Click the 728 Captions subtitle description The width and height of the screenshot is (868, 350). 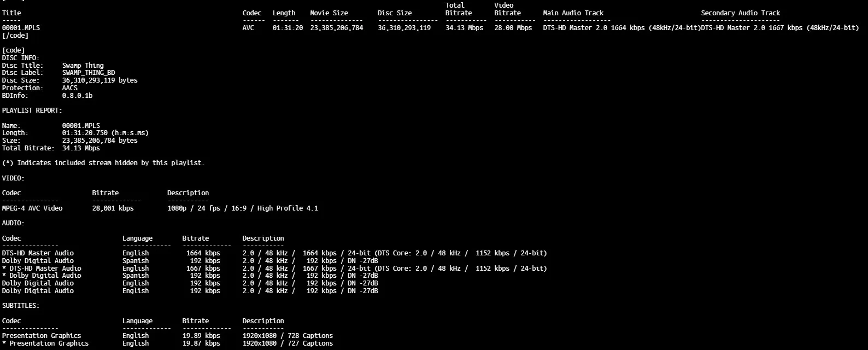point(288,336)
